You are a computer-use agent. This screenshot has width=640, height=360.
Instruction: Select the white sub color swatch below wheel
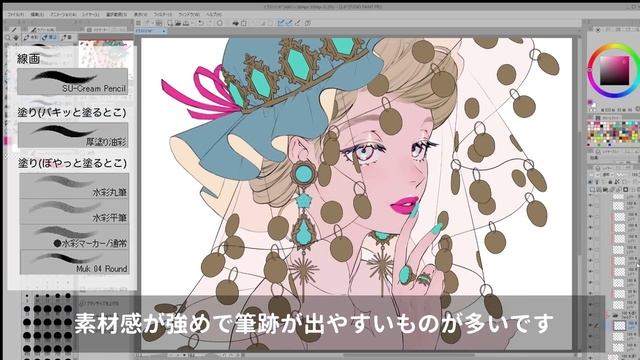593,106
